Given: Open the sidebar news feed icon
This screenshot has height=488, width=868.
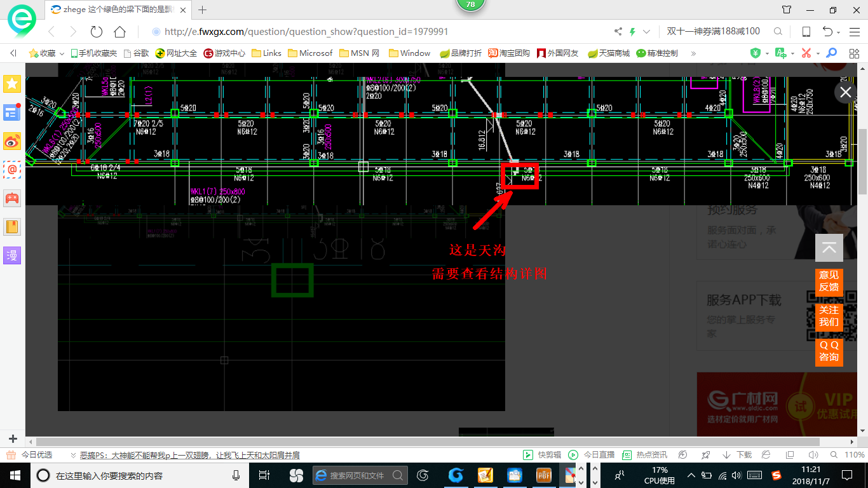Looking at the screenshot, I should tap(13, 112).
